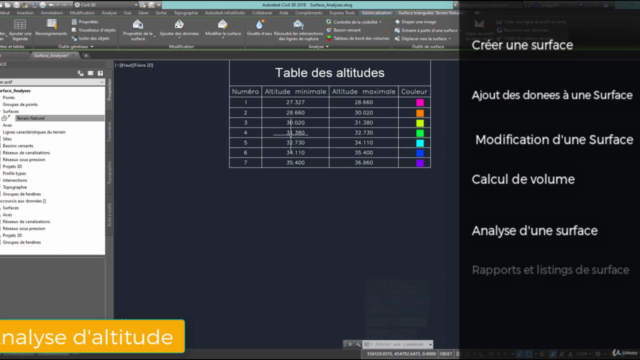Select Bassins versants in the tree
The image size is (640, 360).
click(x=18, y=146)
